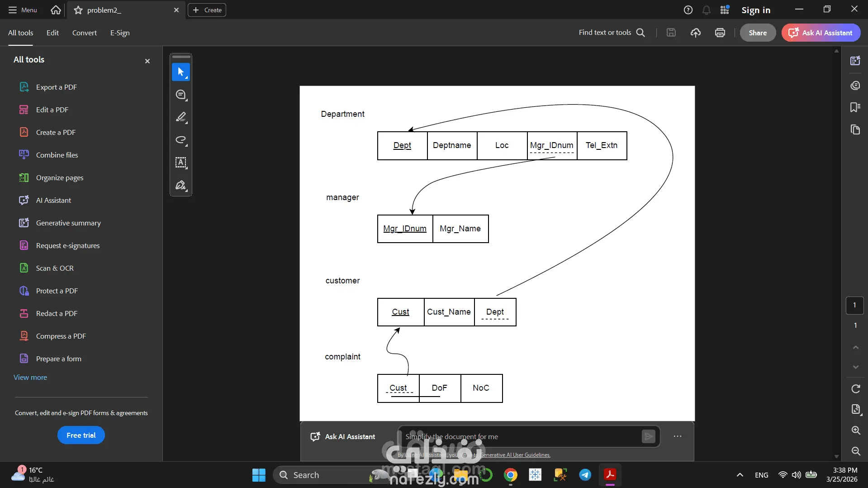The image size is (868, 488).
Task: Click the Print icon
Action: [x=720, y=33]
